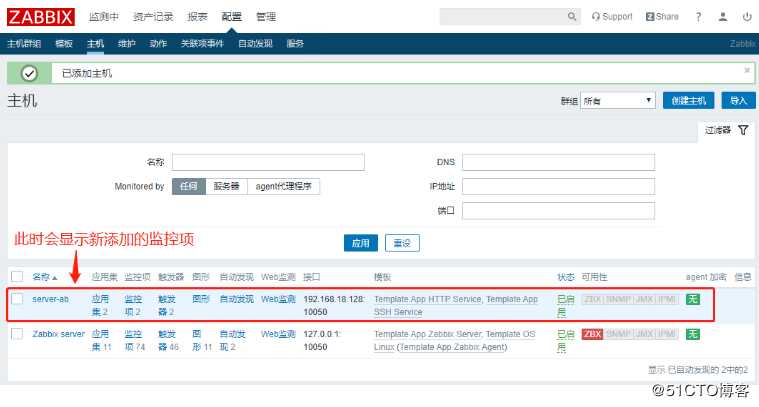Click the 端口 filter input field

559,211
